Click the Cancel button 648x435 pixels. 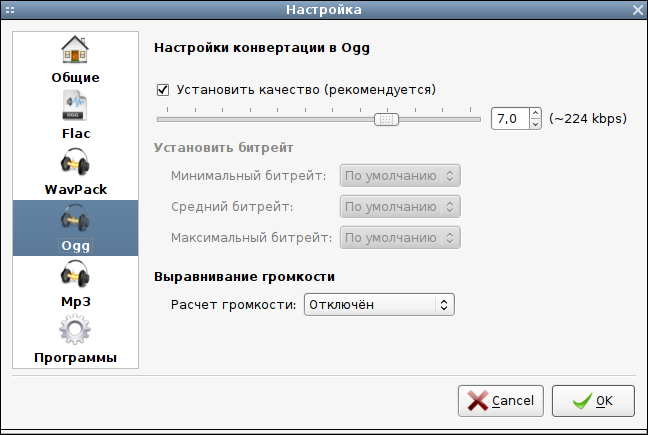tap(501, 401)
